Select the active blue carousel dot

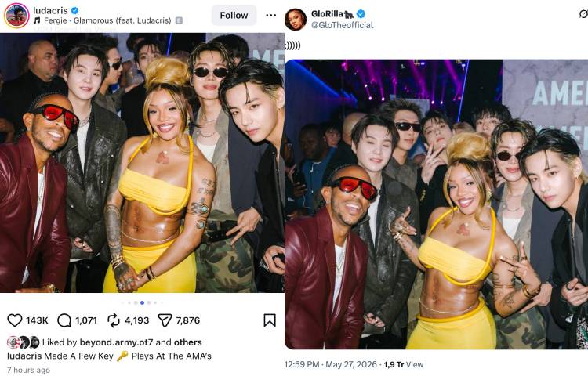click(x=142, y=302)
